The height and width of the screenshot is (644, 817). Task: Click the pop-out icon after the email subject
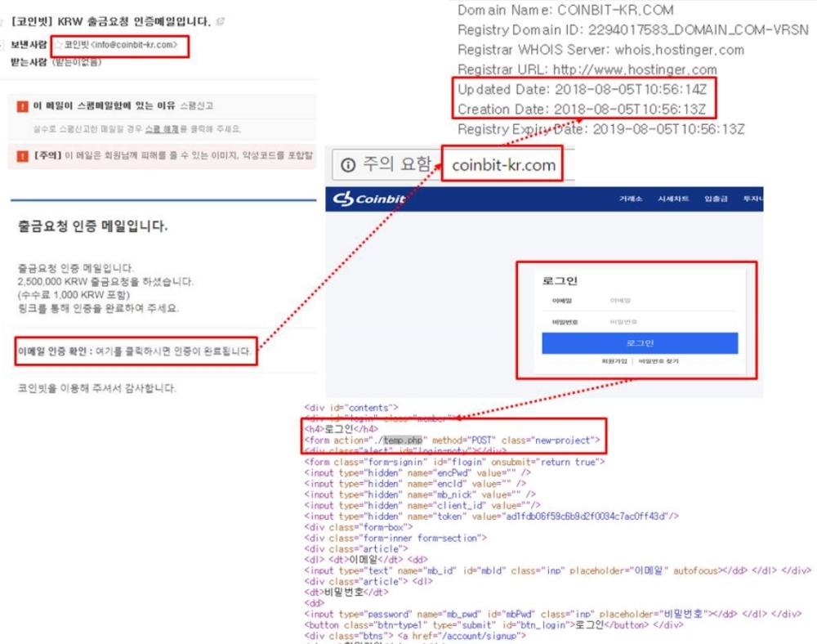point(221,21)
